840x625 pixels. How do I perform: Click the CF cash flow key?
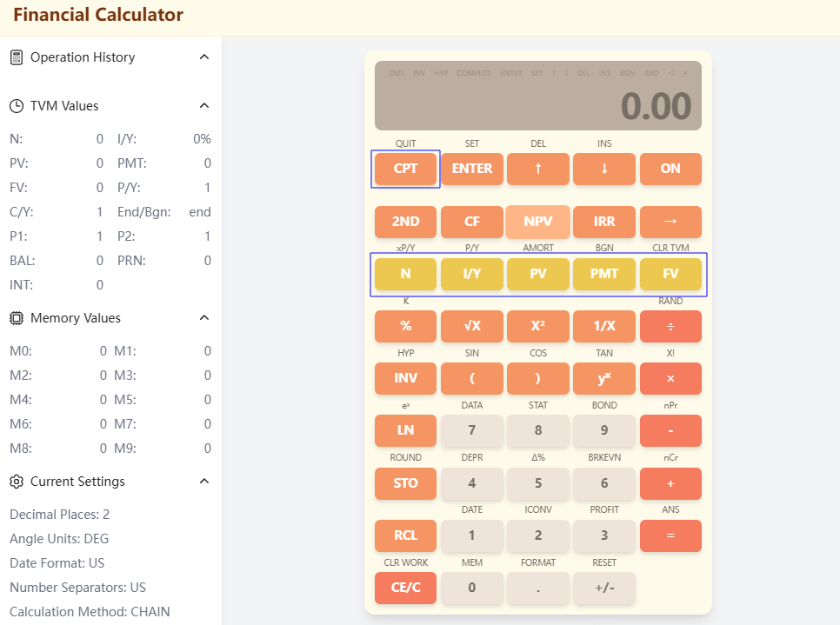pyautogui.click(x=472, y=222)
